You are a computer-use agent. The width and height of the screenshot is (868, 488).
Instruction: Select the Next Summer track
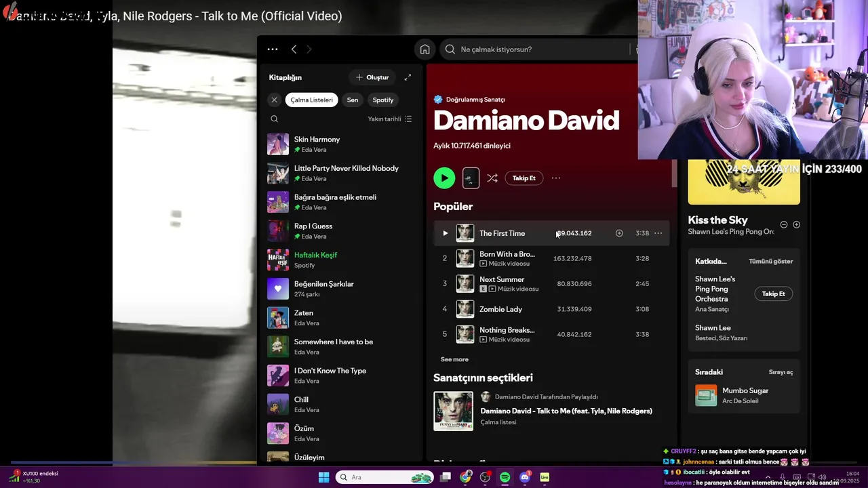point(551,283)
